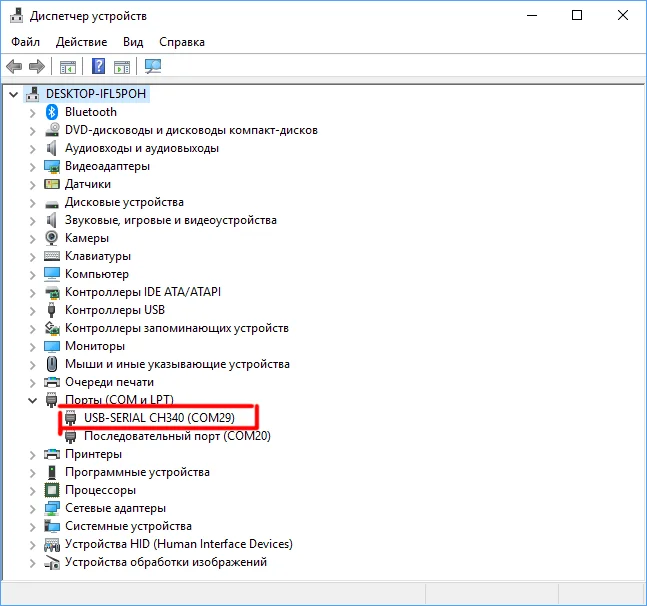The height and width of the screenshot is (606, 647).
Task: Expand the Bluetooth category
Action: point(33,113)
